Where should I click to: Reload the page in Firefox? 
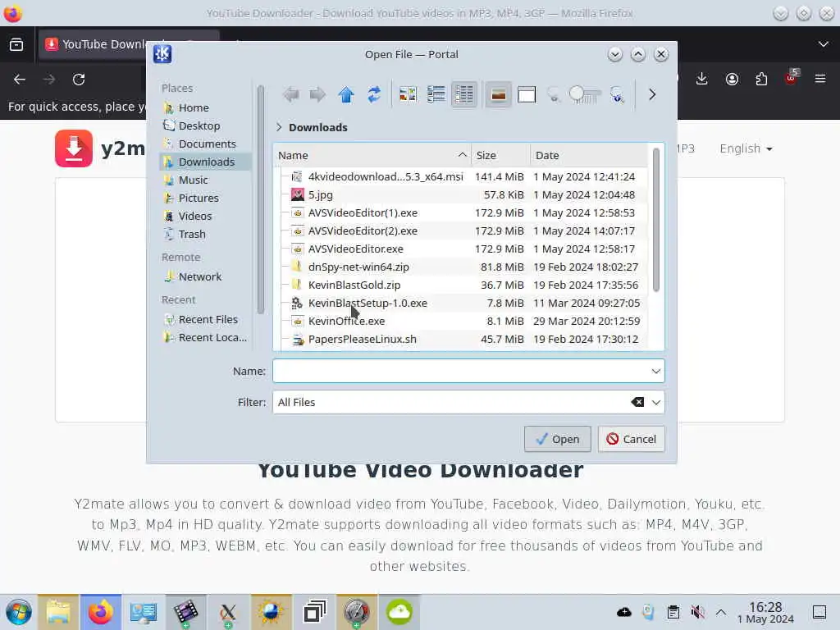pyautogui.click(x=79, y=80)
